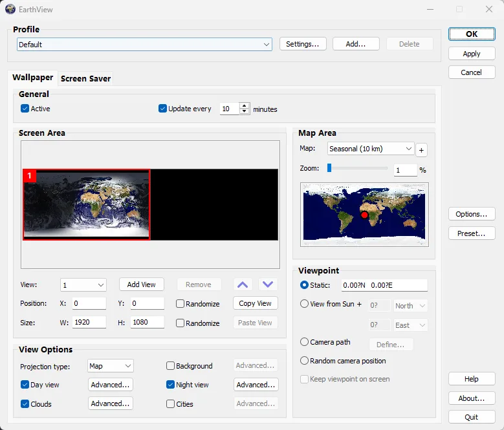Screen dimensions: 504x430
Task: Click the plus button beside Map dropdown
Action: pyautogui.click(x=421, y=150)
